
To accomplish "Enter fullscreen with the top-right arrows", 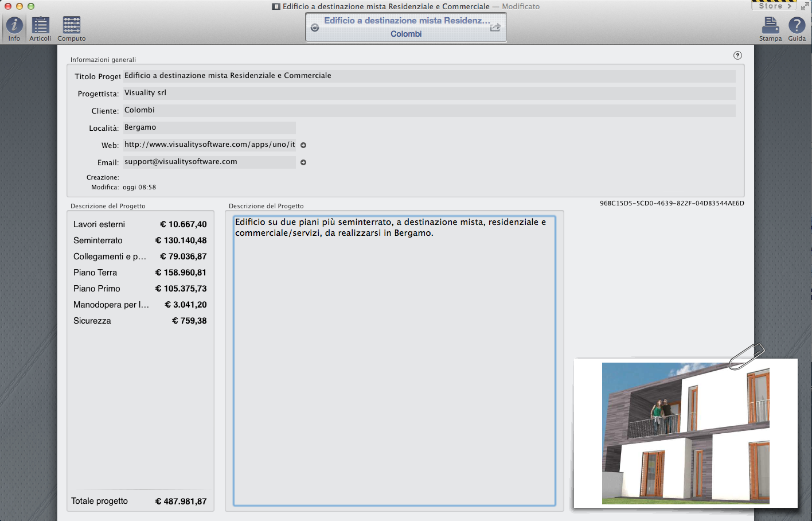I will tap(805, 6).
